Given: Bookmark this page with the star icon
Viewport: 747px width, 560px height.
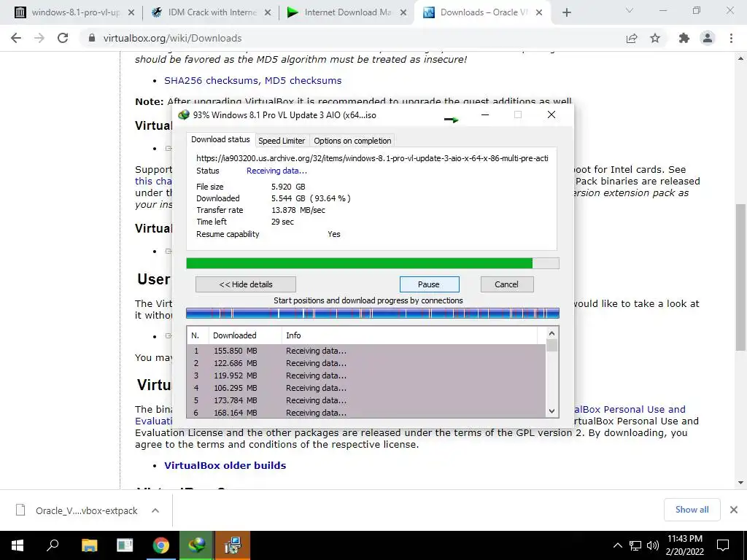Looking at the screenshot, I should click(x=655, y=38).
